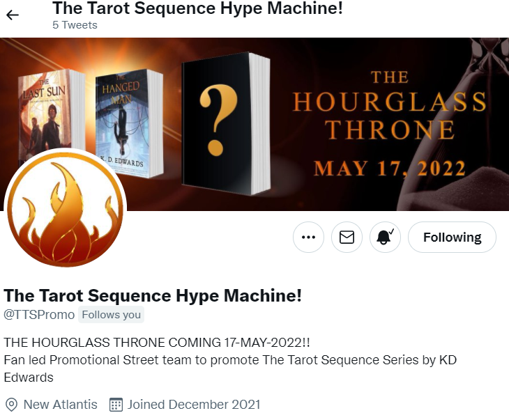Click the question mark mystery book

(226, 124)
